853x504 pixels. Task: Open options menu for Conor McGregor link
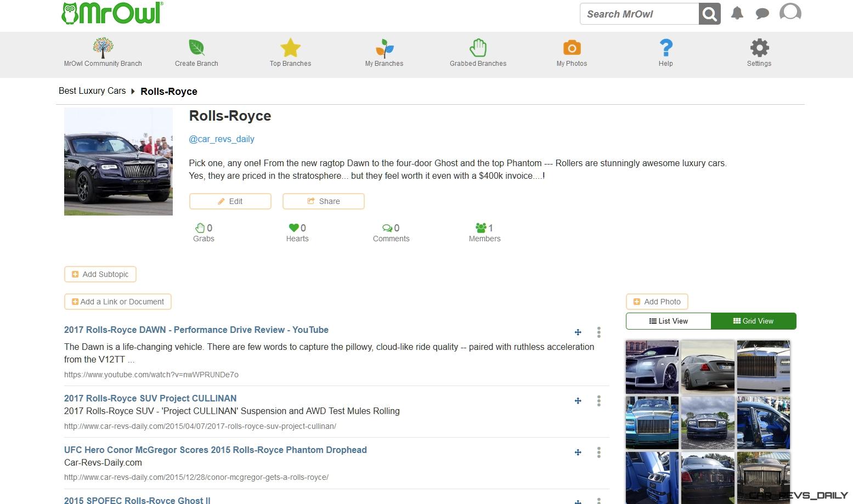pyautogui.click(x=599, y=452)
